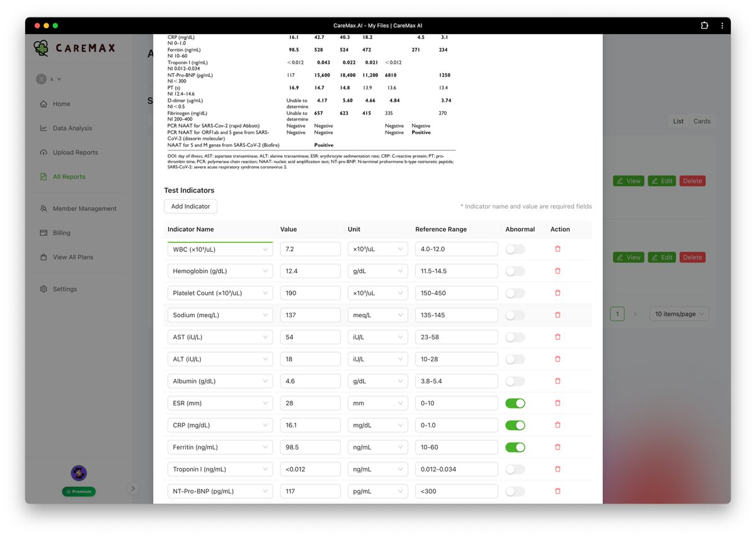Open the mg/dL unit dropdown for CRP

[x=377, y=426]
